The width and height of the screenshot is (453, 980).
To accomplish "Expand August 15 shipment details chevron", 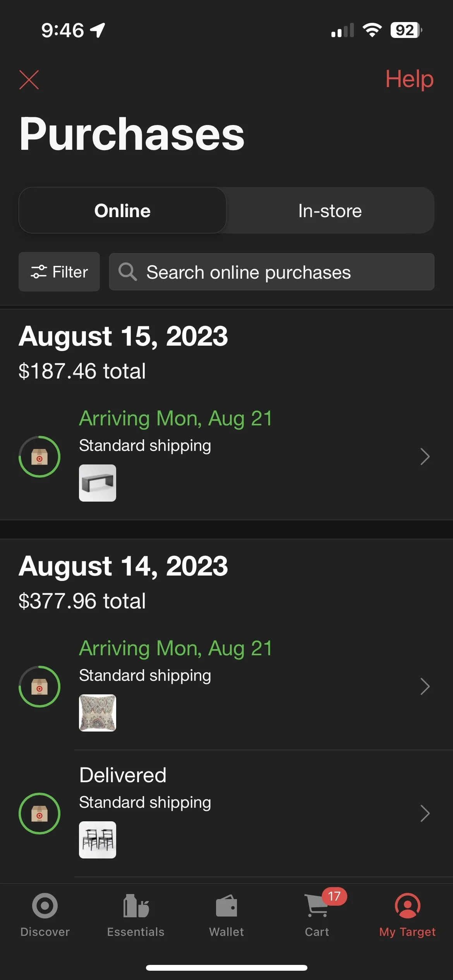I will coord(425,457).
